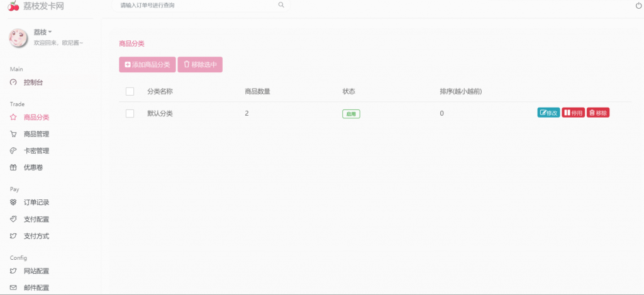
Task: Click the 默认分类 category name
Action: (160, 113)
